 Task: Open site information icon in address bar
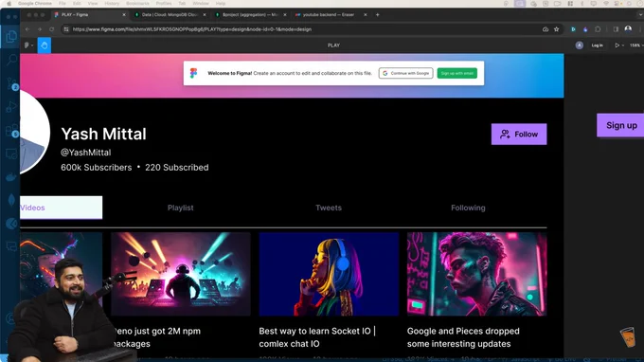(65, 29)
